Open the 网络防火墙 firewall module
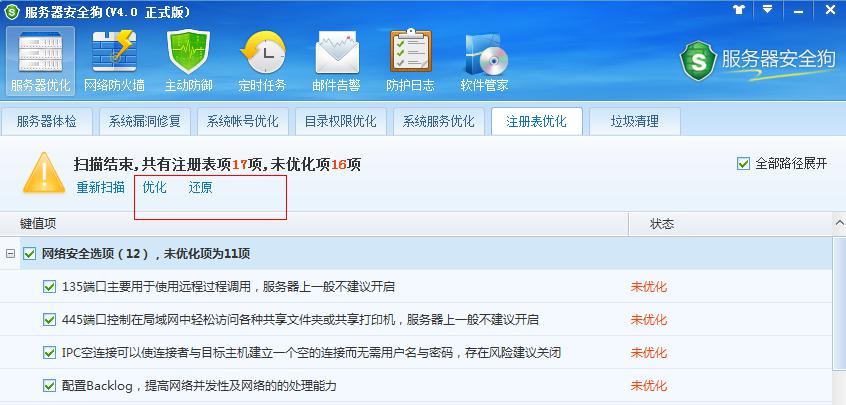The width and height of the screenshot is (846, 405). 114,61
